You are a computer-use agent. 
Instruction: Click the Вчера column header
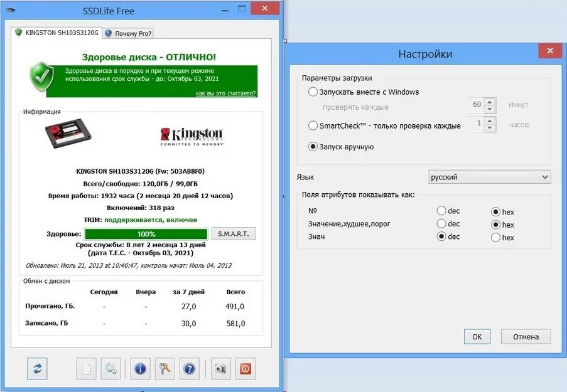coord(146,292)
